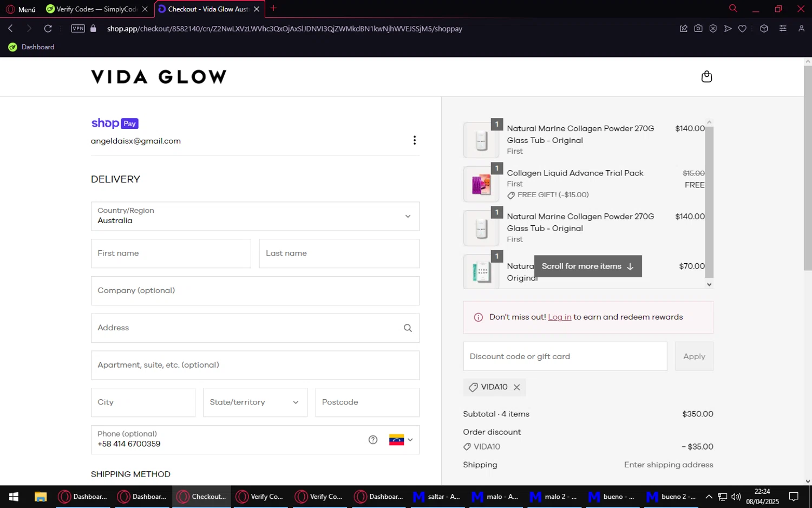Close the Checkout Vida Glow tab
The width and height of the screenshot is (812, 508).
pos(257,9)
